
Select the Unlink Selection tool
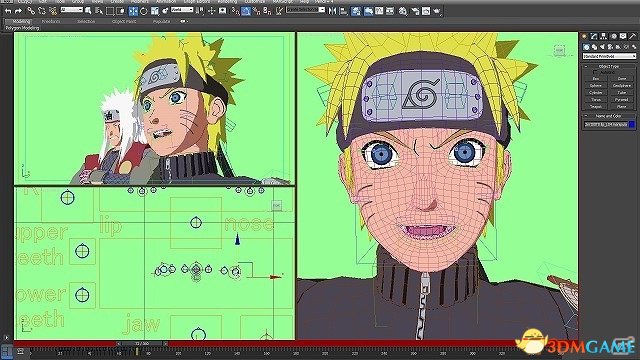tap(42, 11)
